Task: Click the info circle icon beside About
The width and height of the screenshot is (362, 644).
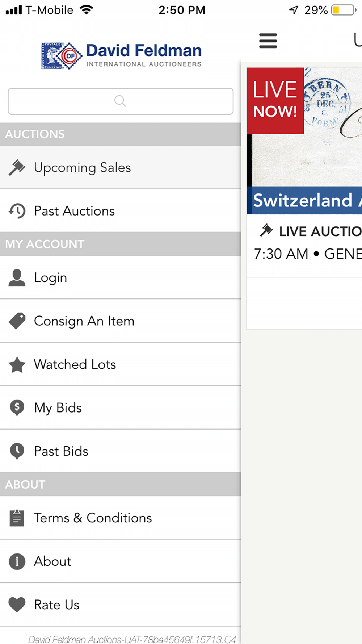Action: (17, 561)
